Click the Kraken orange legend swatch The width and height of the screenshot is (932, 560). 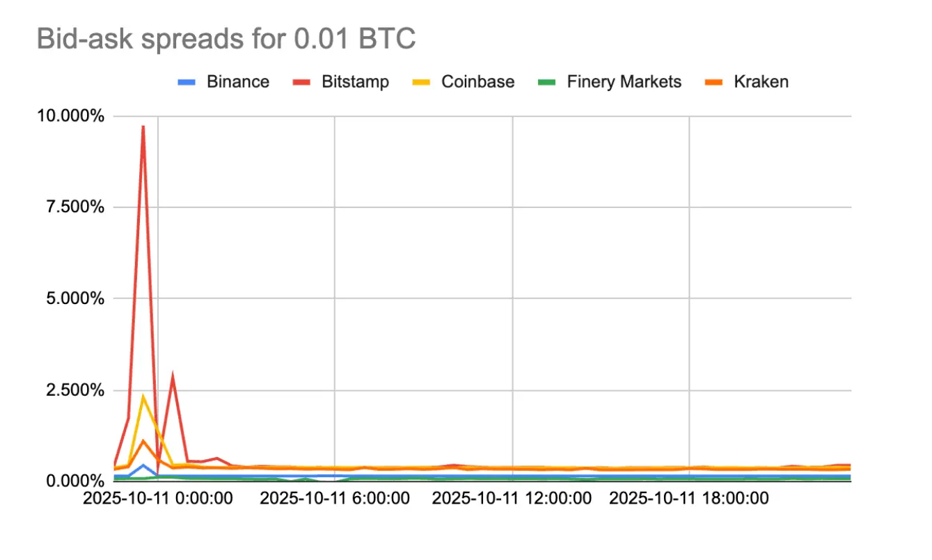pyautogui.click(x=714, y=82)
